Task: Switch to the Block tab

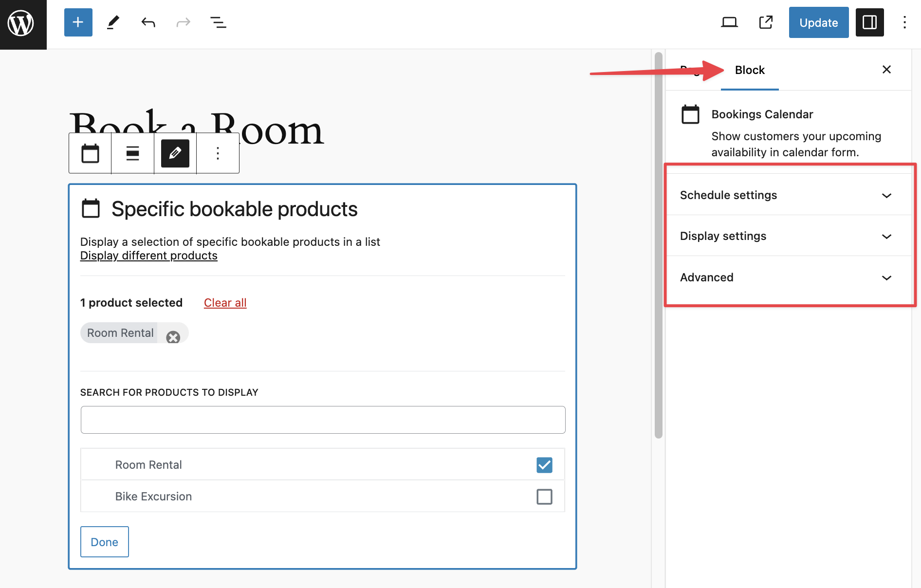Action: [x=749, y=70]
